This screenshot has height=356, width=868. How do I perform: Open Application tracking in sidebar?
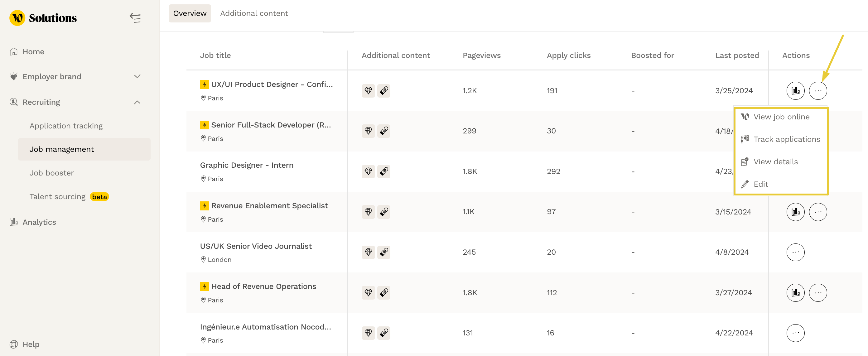66,126
